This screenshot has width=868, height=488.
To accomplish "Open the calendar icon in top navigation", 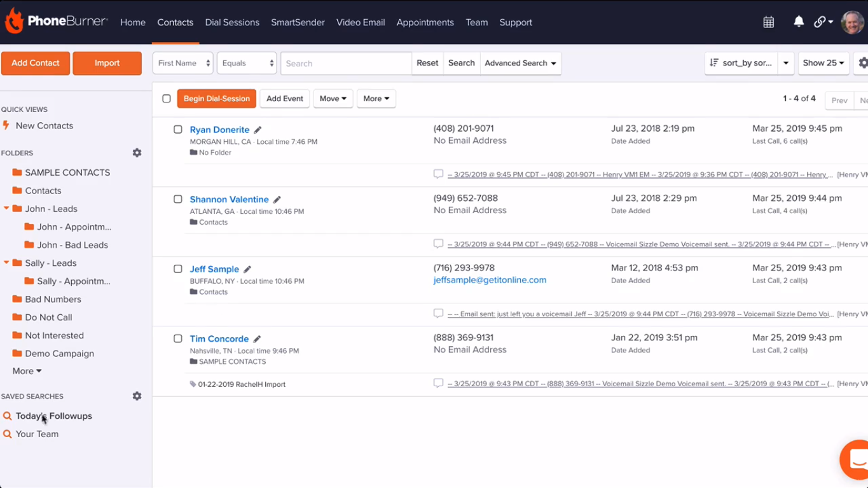I will click(x=768, y=22).
